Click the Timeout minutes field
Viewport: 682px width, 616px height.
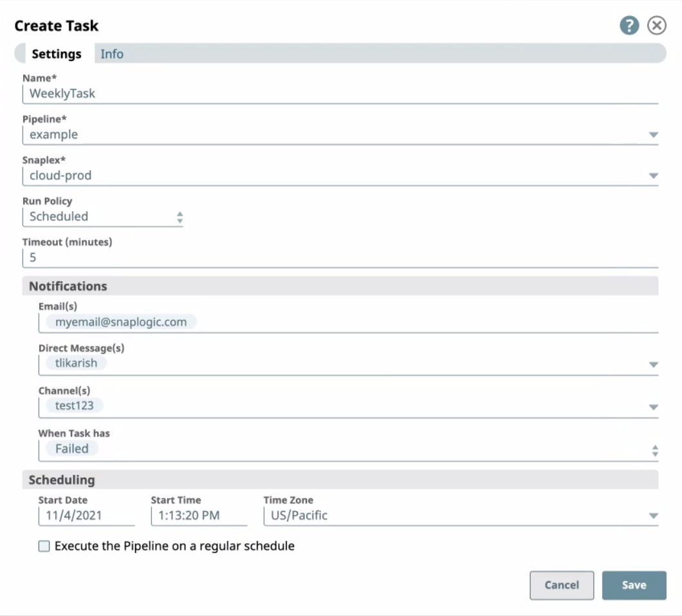tap(193, 257)
